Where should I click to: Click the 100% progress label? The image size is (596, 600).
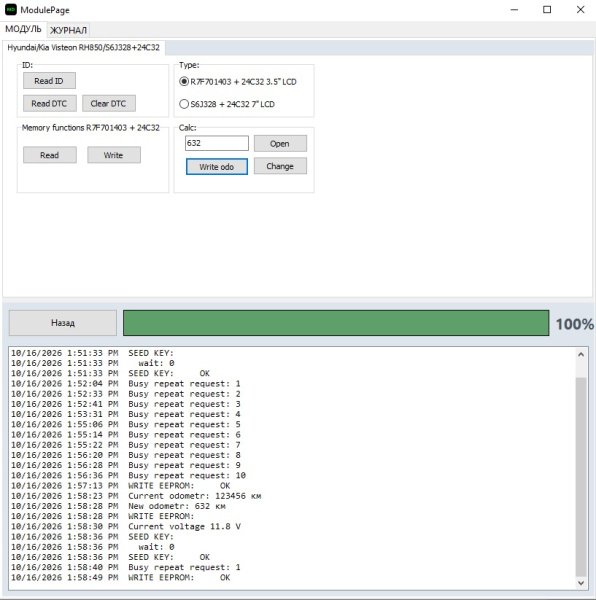[575, 324]
